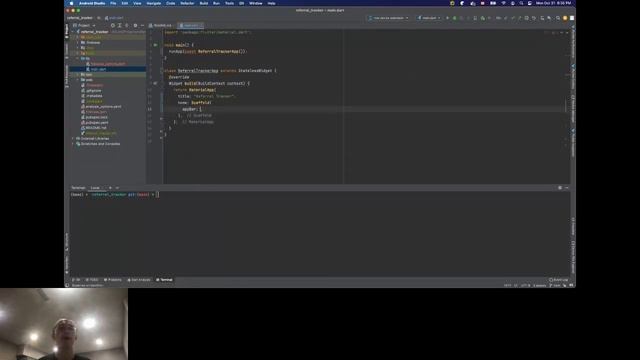
Task: Expand the folder above the lib folder
Action: pos(78,53)
